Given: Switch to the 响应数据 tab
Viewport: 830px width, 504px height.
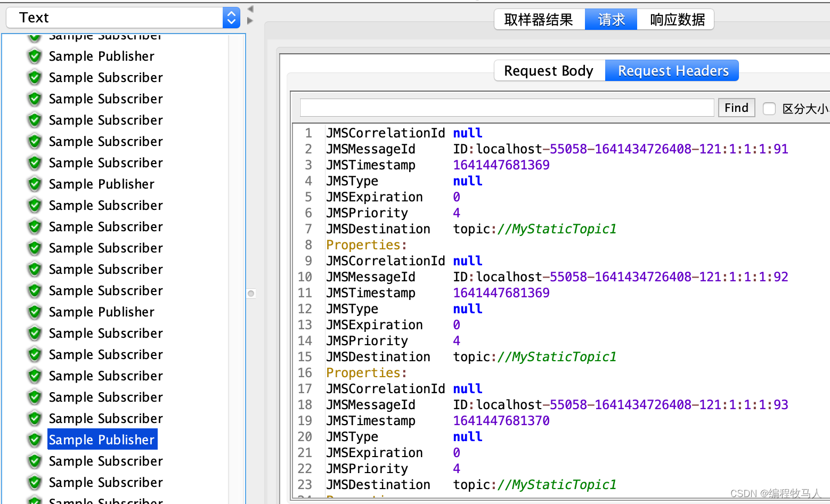Looking at the screenshot, I should [x=677, y=20].
